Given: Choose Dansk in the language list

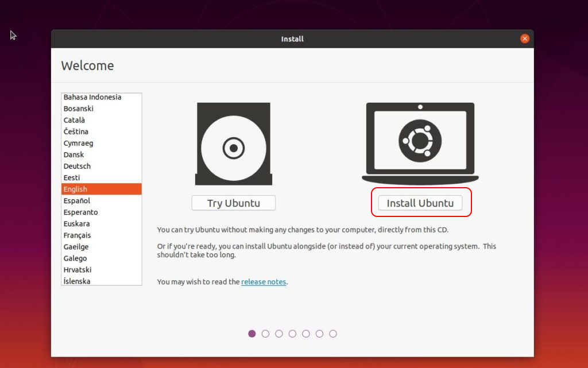Looking at the screenshot, I should (x=73, y=154).
